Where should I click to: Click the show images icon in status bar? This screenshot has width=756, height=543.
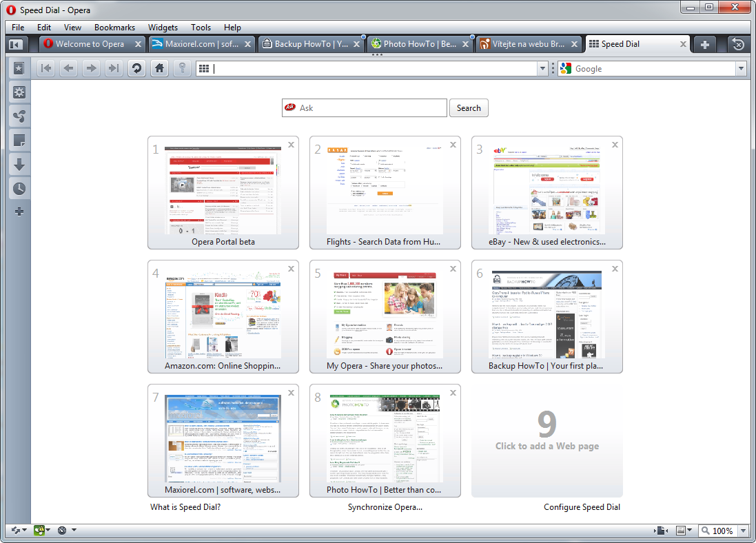pyautogui.click(x=681, y=531)
